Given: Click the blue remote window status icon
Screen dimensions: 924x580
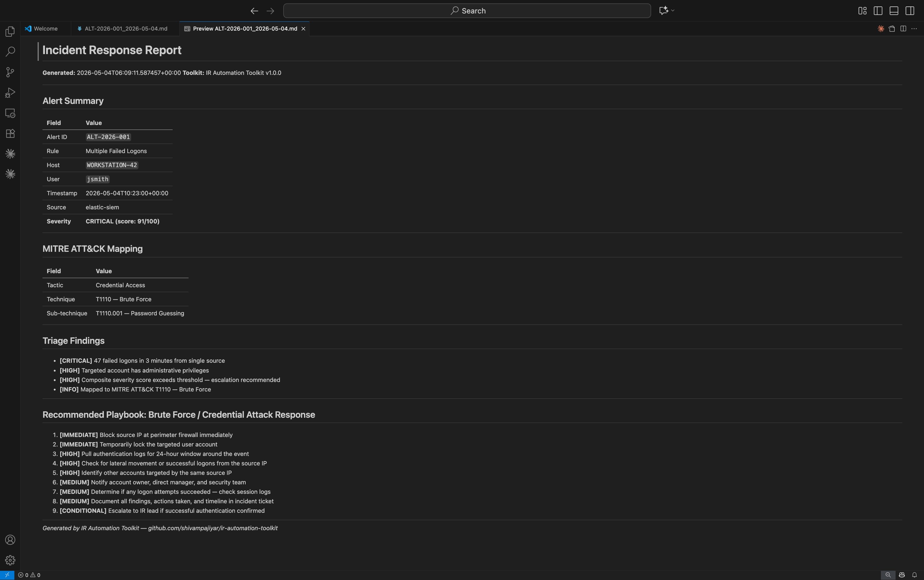Looking at the screenshot, I should [x=7, y=575].
